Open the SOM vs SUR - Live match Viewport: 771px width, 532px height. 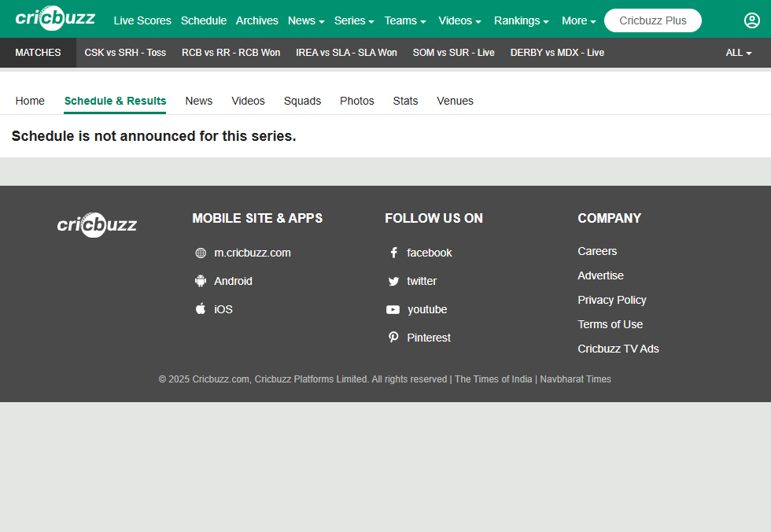tap(453, 53)
